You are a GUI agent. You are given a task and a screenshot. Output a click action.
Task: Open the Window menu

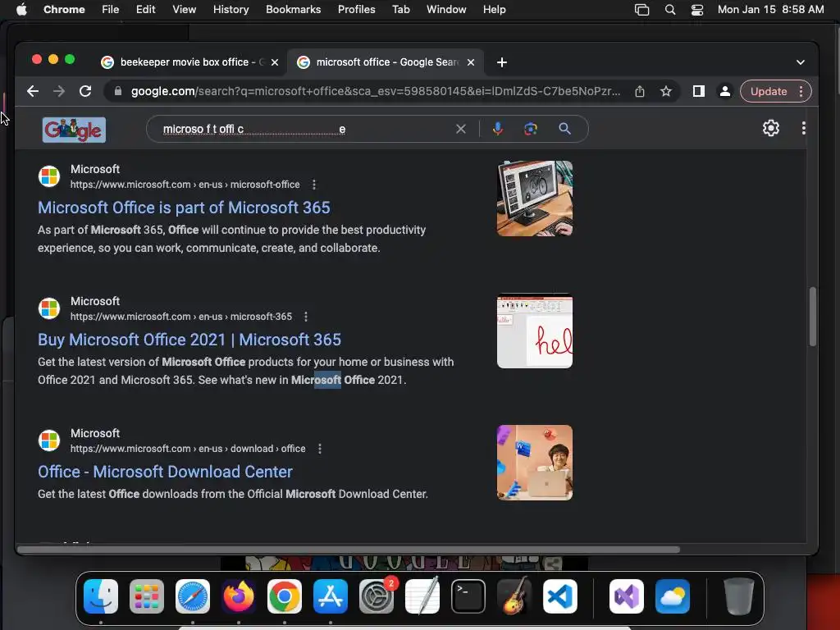coord(446,10)
